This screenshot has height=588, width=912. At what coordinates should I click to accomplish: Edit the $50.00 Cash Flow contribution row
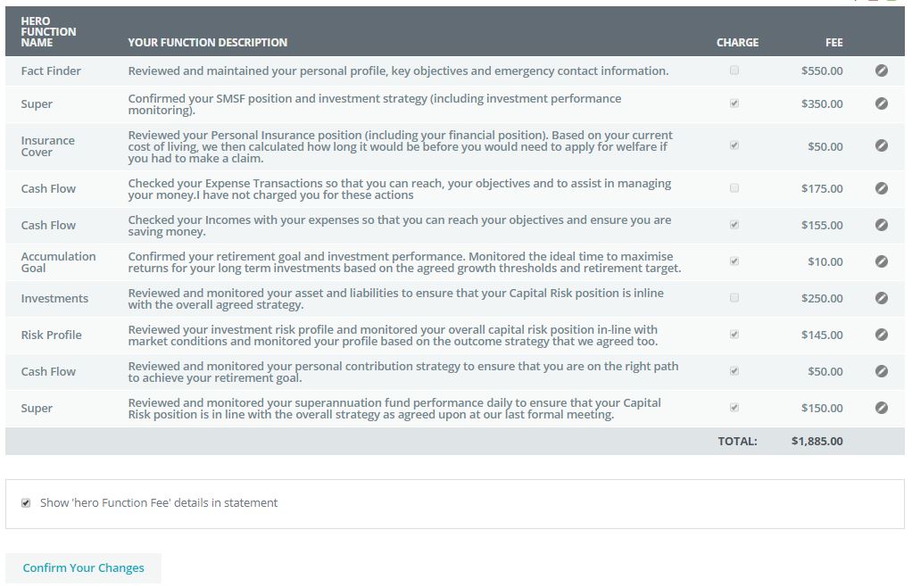point(882,371)
